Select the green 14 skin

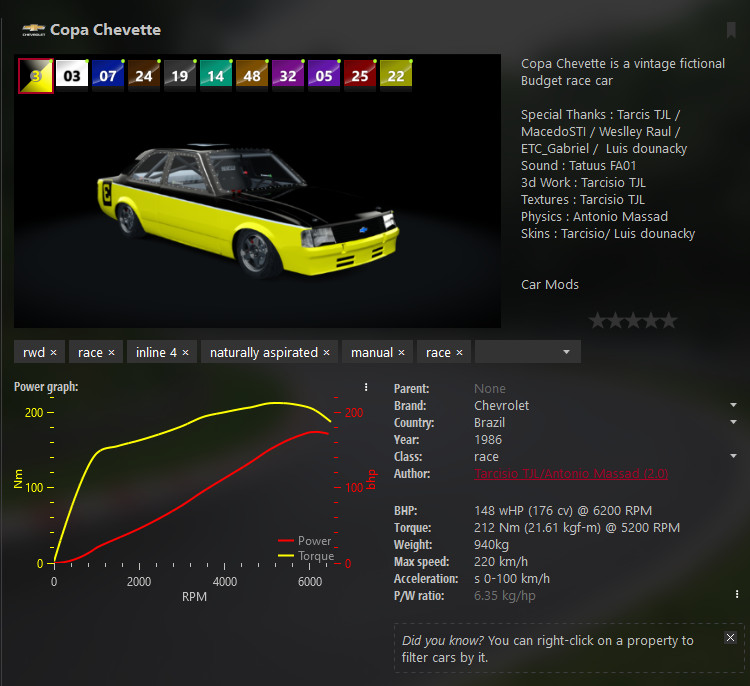(x=216, y=75)
